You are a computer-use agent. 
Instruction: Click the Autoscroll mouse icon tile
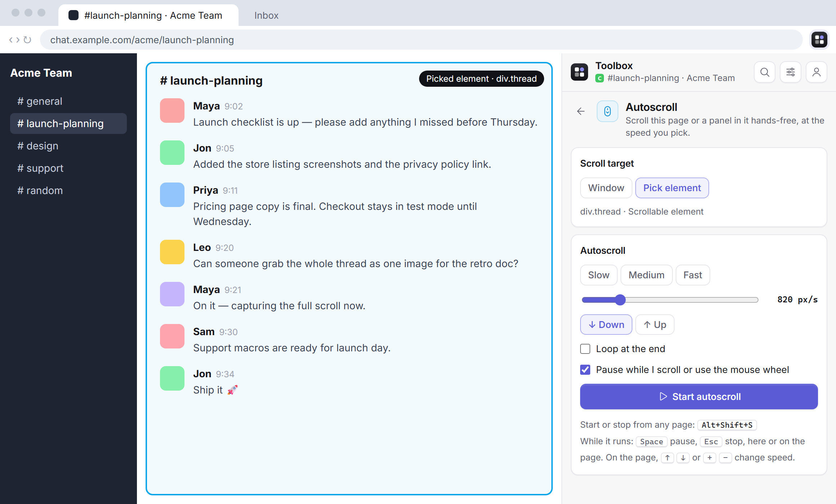tap(608, 111)
